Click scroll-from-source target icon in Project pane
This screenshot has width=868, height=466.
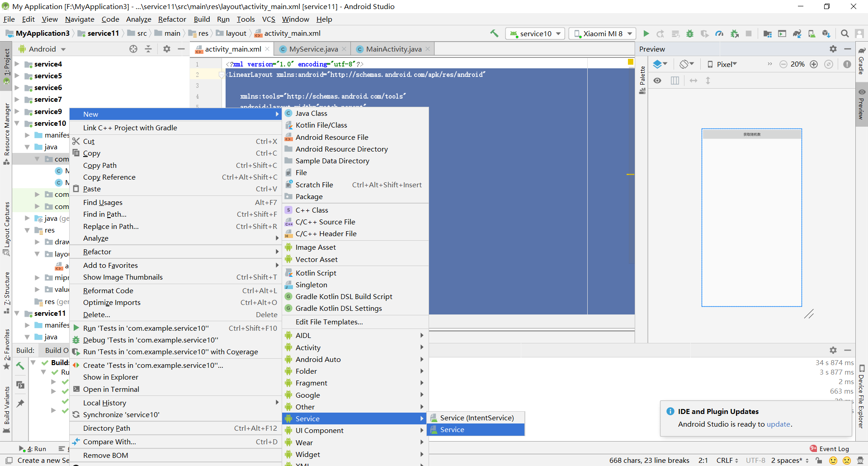(x=133, y=49)
